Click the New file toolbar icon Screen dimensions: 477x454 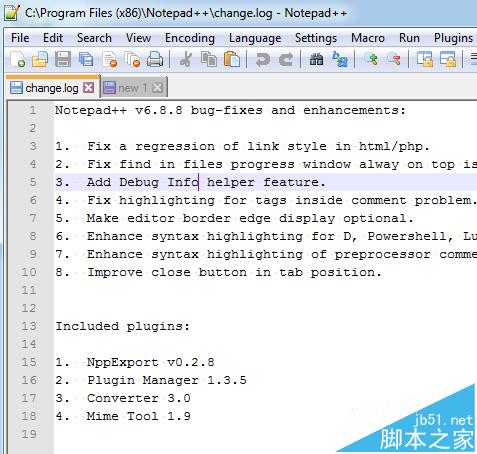tap(17, 60)
